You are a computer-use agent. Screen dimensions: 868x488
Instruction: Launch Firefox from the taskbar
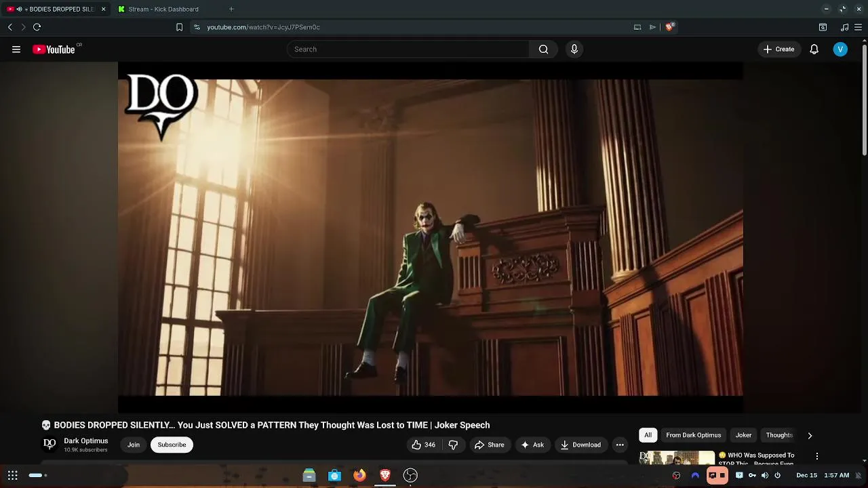(359, 475)
